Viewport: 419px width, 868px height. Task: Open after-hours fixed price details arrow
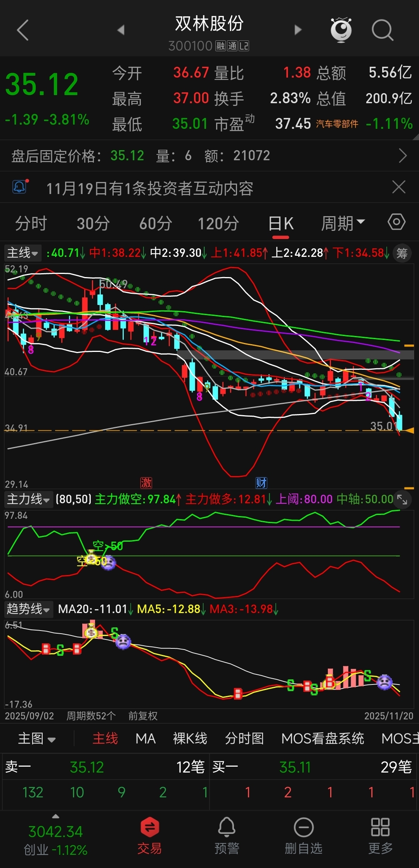(x=403, y=156)
